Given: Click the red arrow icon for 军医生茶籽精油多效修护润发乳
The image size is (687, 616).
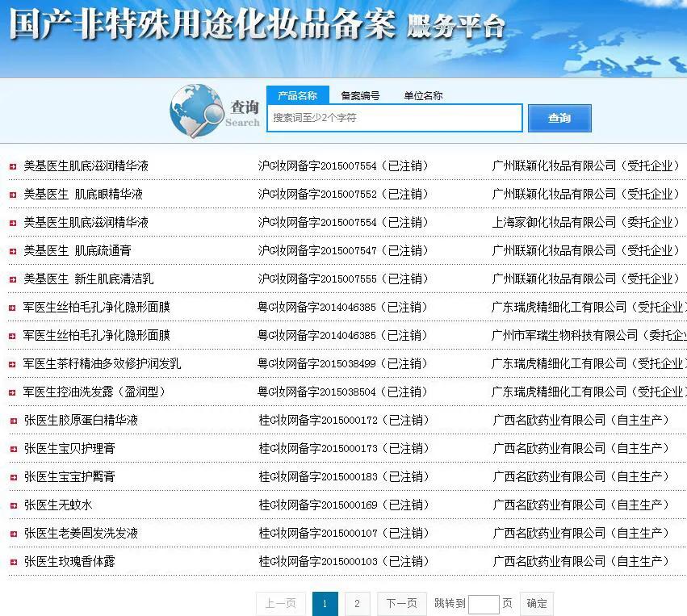Looking at the screenshot, I should [11, 363].
